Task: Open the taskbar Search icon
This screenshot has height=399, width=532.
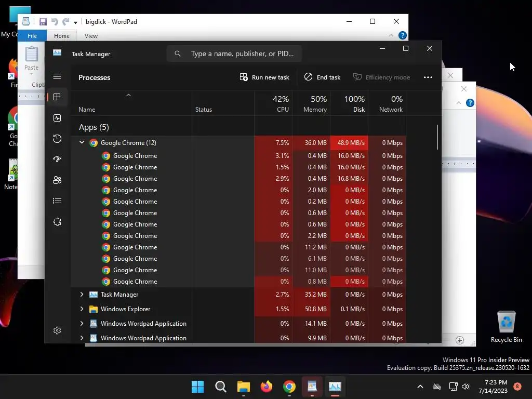Action: [x=220, y=387]
